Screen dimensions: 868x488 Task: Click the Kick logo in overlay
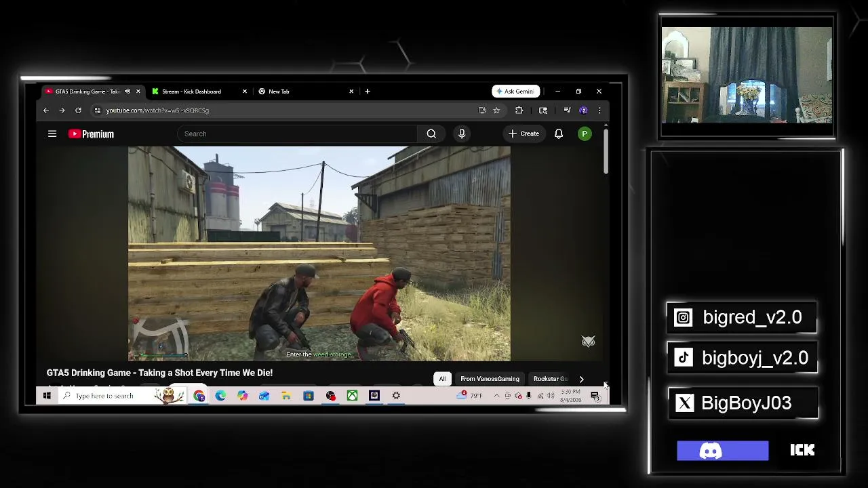point(802,450)
